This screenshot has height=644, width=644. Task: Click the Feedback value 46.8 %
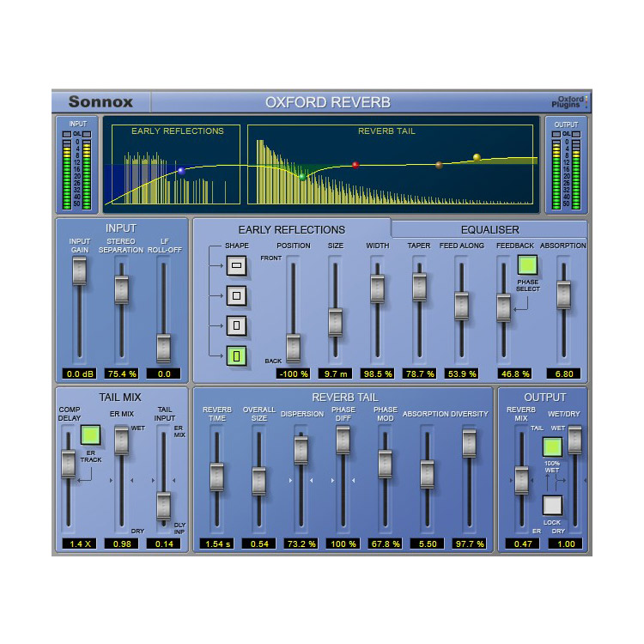pyautogui.click(x=514, y=374)
